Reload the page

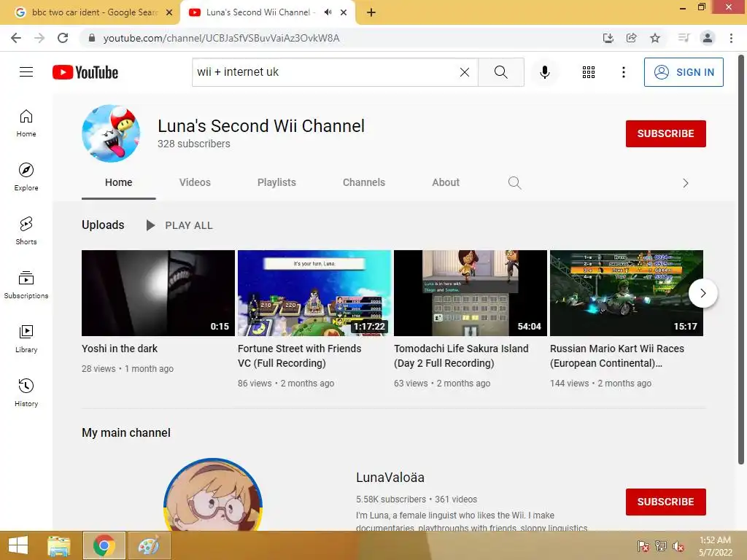[63, 38]
